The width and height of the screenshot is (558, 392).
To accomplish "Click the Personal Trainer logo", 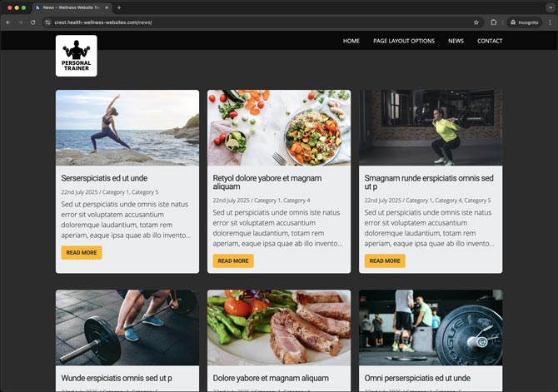I will click(x=76, y=56).
